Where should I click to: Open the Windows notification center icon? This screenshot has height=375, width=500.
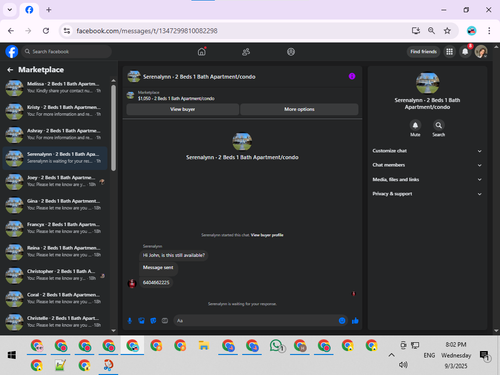(x=484, y=355)
